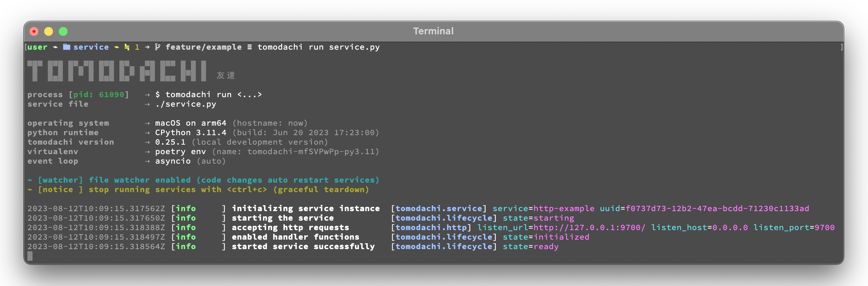Image resolution: width=868 pixels, height=286 pixels.
Task: Click the '[tomodachi.service]' logger name
Action: (x=439, y=209)
